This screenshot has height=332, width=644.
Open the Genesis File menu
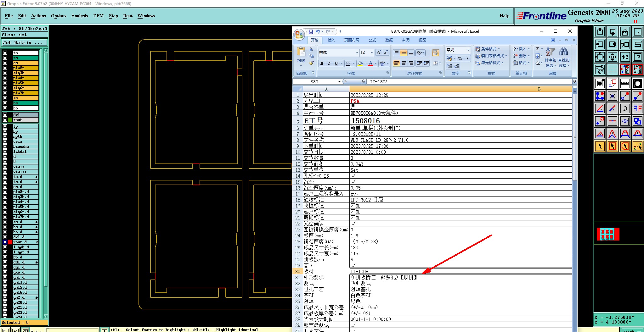point(9,16)
